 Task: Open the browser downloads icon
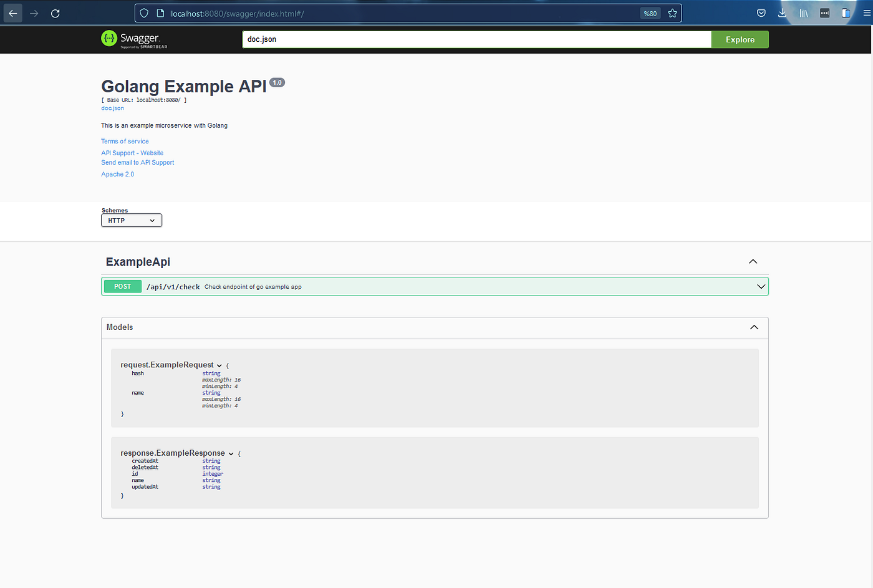(782, 13)
